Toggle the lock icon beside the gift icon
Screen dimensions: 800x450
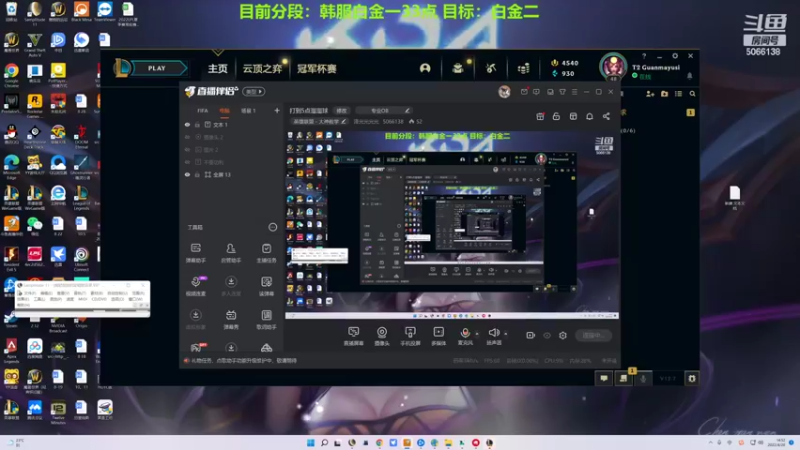pyautogui.click(x=556, y=116)
